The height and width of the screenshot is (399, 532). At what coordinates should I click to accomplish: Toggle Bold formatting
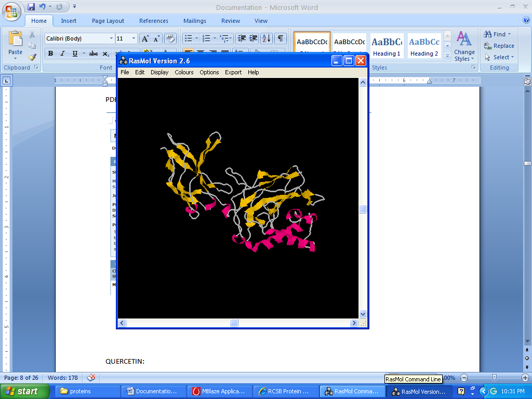pos(50,54)
